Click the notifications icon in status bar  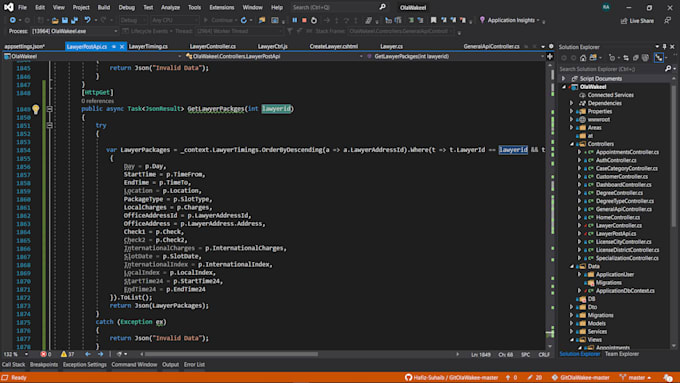[x=668, y=377]
